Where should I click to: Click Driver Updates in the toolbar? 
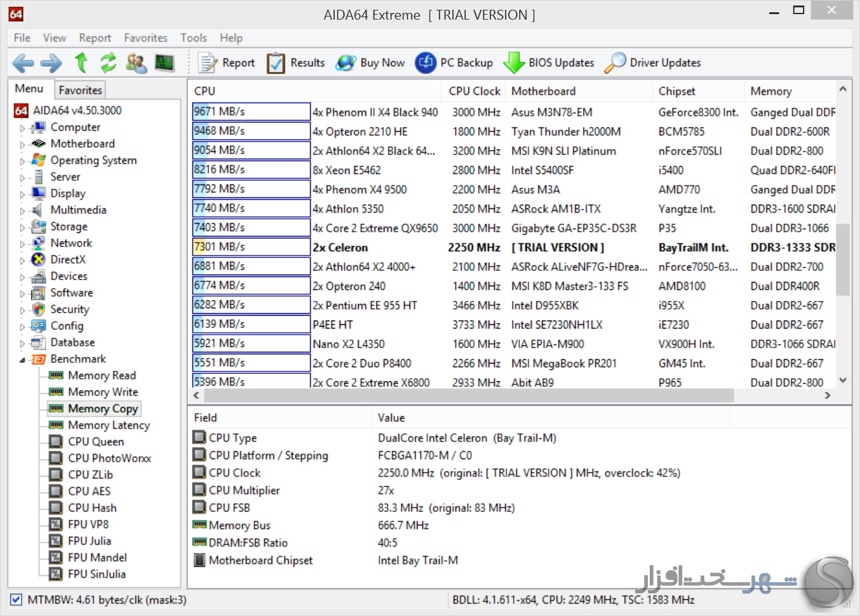[653, 63]
